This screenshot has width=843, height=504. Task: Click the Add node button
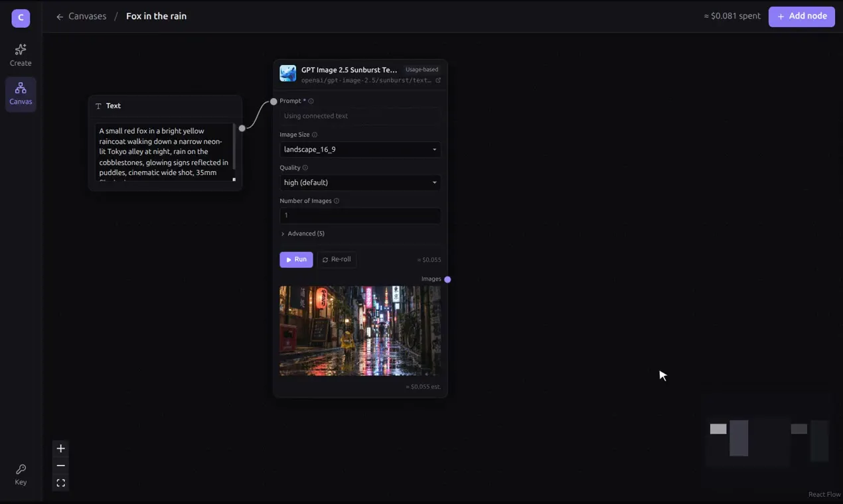[801, 17]
